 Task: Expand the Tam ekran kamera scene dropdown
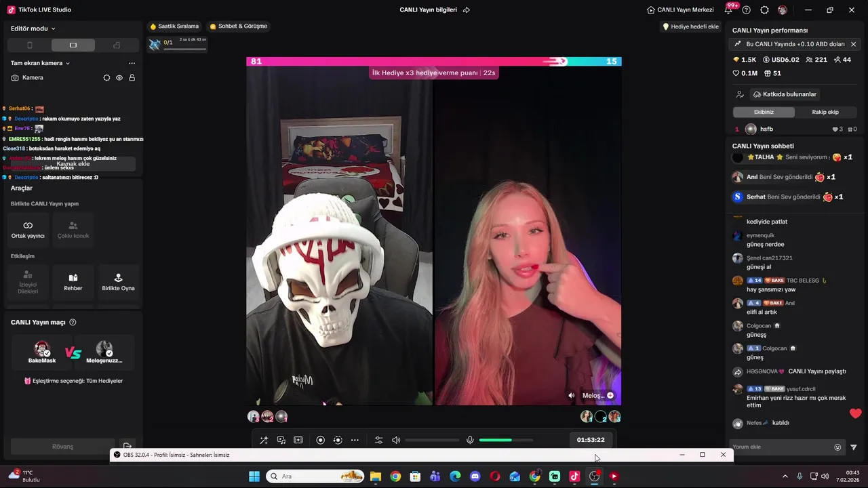click(41, 63)
